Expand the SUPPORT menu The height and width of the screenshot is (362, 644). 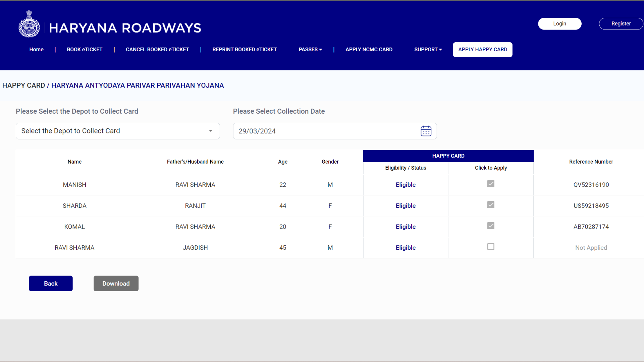click(428, 50)
